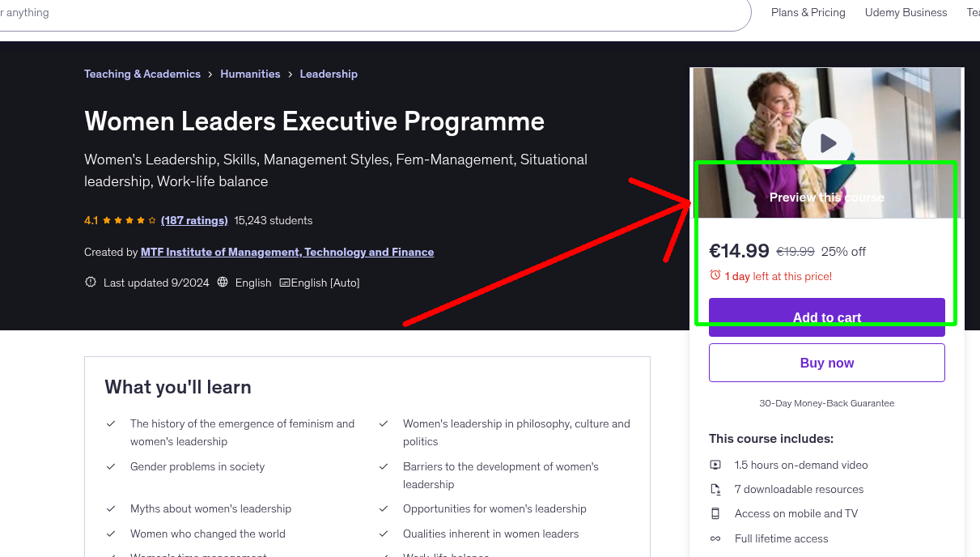Viewport: 980px width, 557px height.
Task: Select the Leadership breadcrumb link
Action: coord(329,74)
